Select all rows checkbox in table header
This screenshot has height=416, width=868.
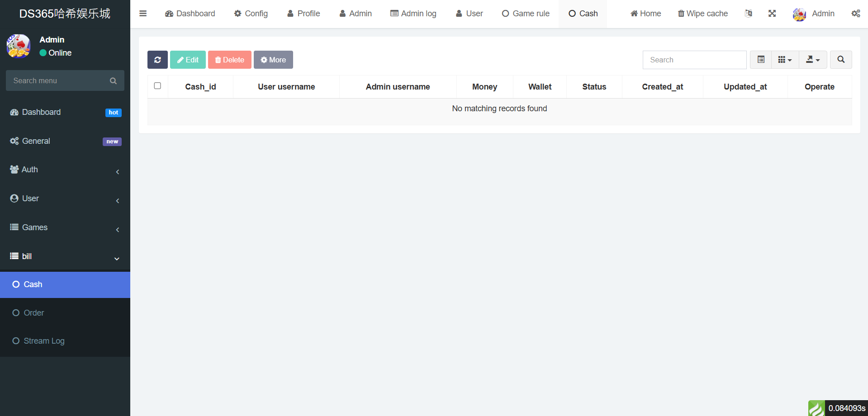(x=157, y=86)
